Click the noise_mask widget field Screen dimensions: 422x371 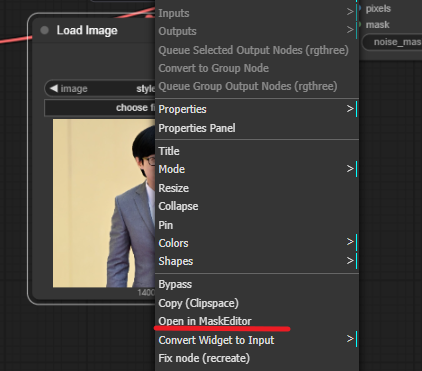click(x=392, y=42)
